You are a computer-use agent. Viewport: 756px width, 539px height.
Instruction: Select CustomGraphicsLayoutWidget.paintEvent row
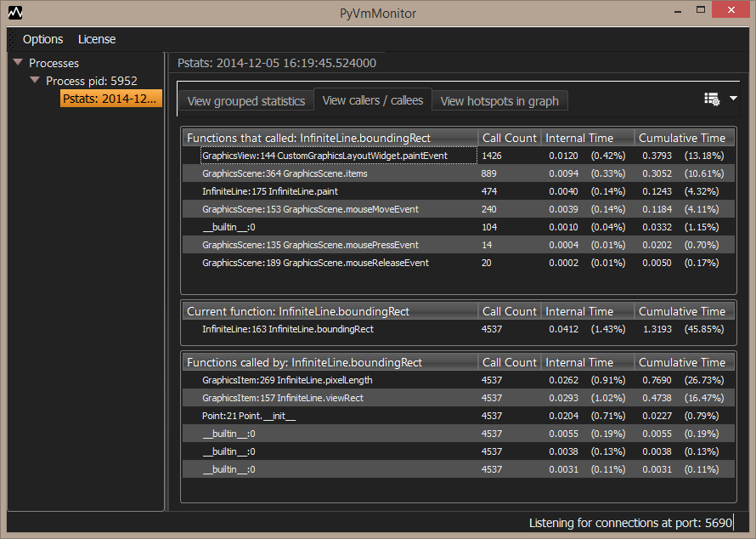tap(459, 156)
